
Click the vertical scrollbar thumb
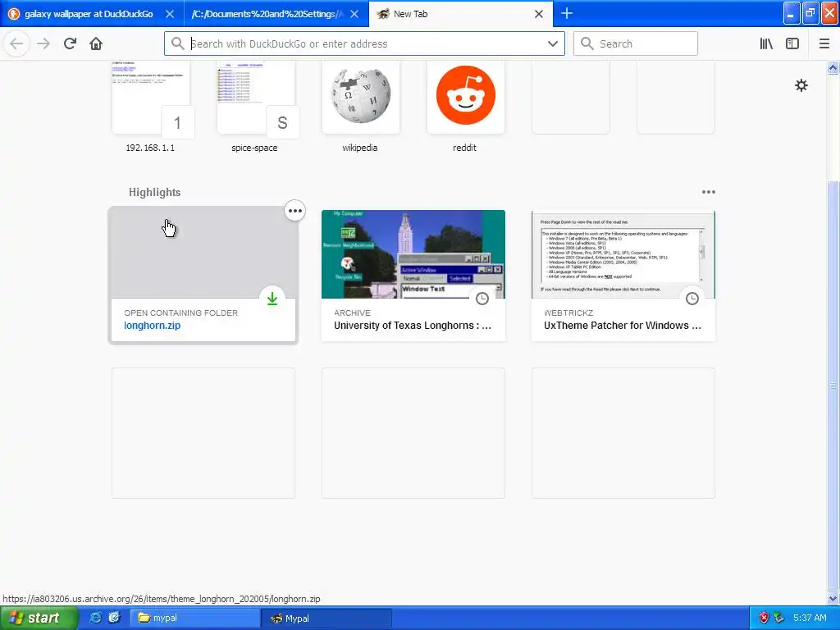tap(833, 386)
